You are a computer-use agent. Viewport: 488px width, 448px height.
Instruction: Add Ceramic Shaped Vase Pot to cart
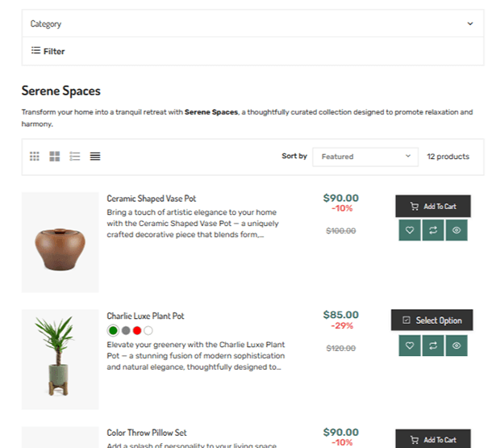pyautogui.click(x=433, y=207)
